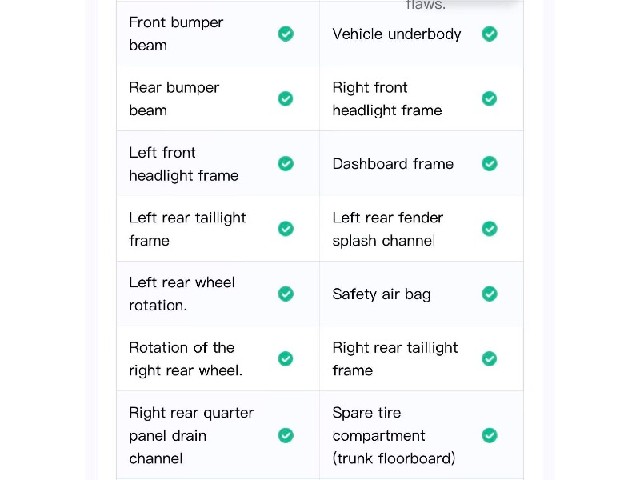The width and height of the screenshot is (640, 480).
Task: Click the checkmark for Right rear taillight frame
Action: pyautogui.click(x=489, y=359)
